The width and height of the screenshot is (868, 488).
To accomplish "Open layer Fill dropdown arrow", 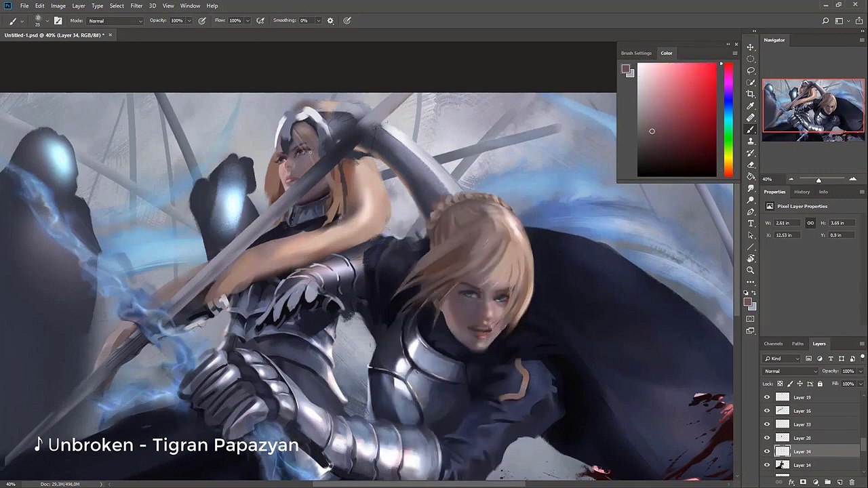I will click(861, 384).
